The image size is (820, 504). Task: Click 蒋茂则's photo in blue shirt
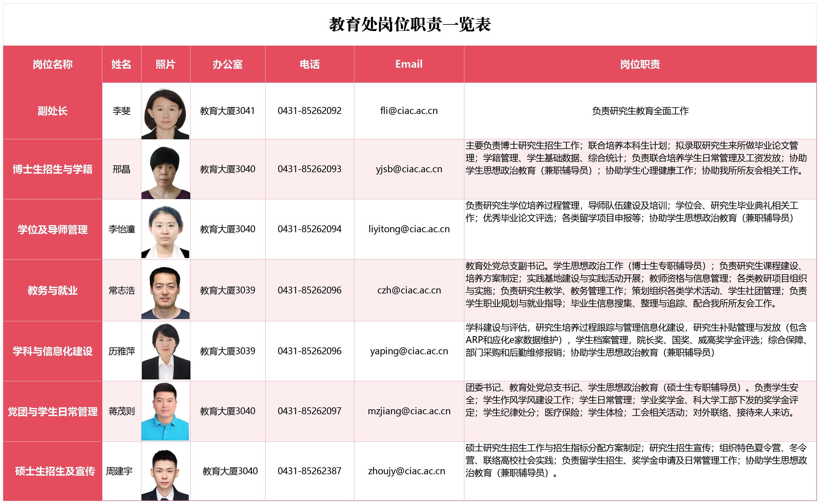165,411
